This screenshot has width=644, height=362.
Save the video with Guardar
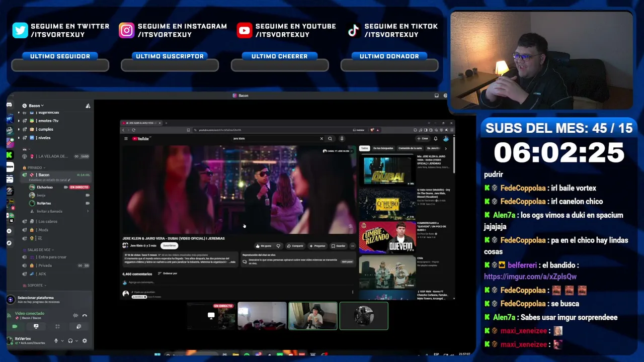[338, 246]
